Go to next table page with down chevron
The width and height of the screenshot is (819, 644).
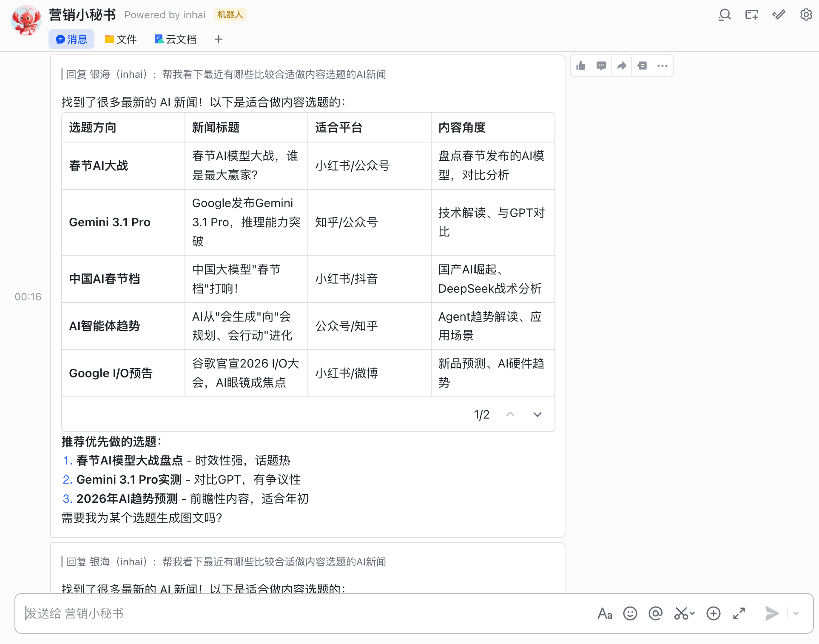click(537, 414)
